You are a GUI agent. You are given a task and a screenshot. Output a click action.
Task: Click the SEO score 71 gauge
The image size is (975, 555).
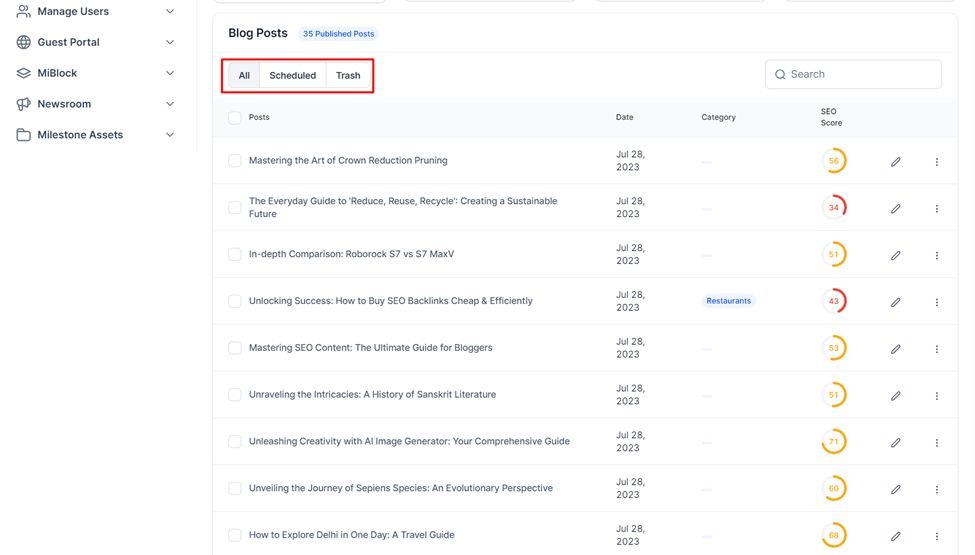[x=833, y=441]
